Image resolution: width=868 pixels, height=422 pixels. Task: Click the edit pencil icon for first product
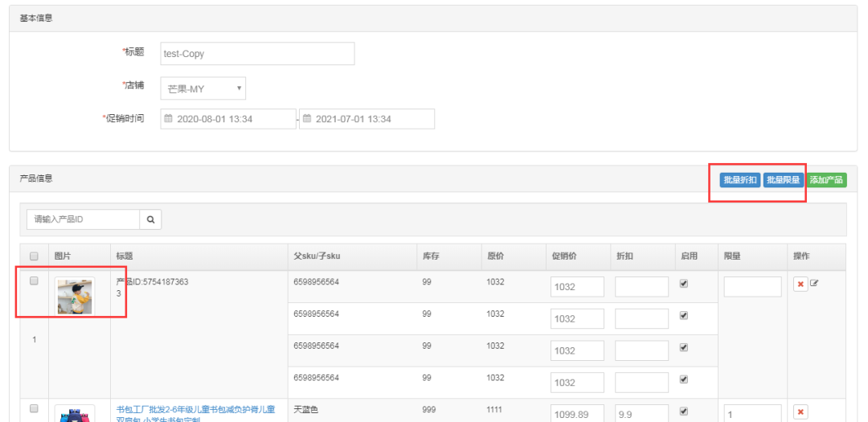click(814, 285)
